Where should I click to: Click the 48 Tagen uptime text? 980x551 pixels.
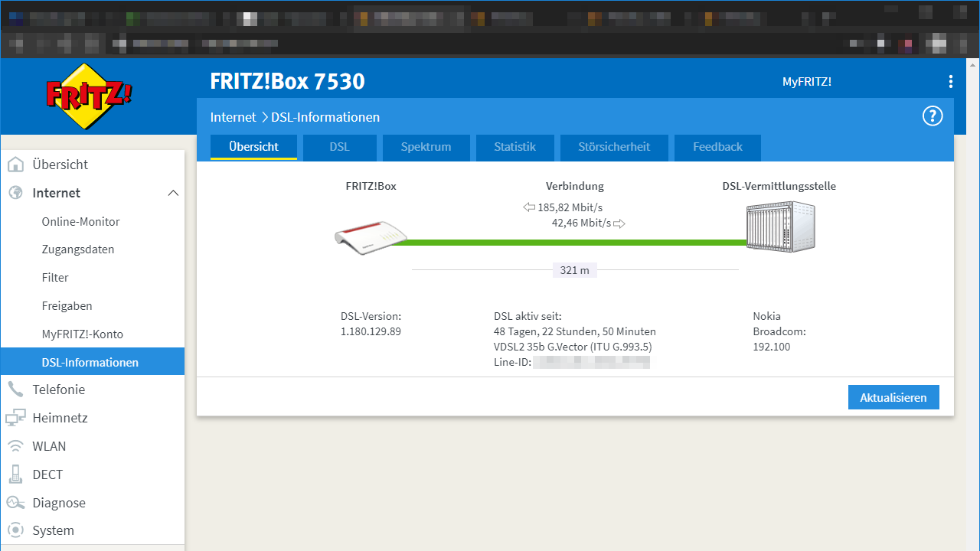click(x=575, y=331)
